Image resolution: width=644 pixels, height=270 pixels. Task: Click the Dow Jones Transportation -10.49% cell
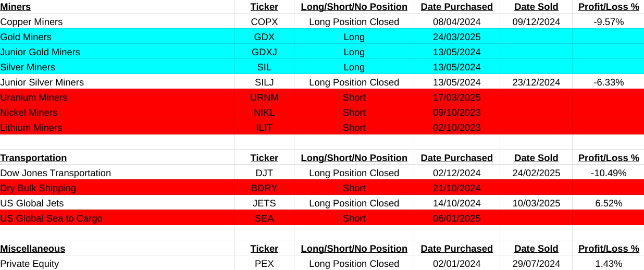(608, 173)
